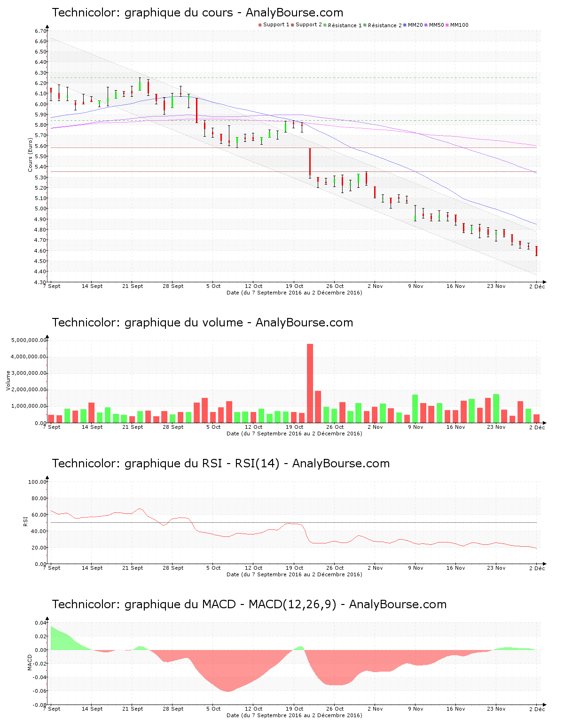Select the Résistance 2 legend marker
The height and width of the screenshot is (728, 564).
tap(364, 24)
